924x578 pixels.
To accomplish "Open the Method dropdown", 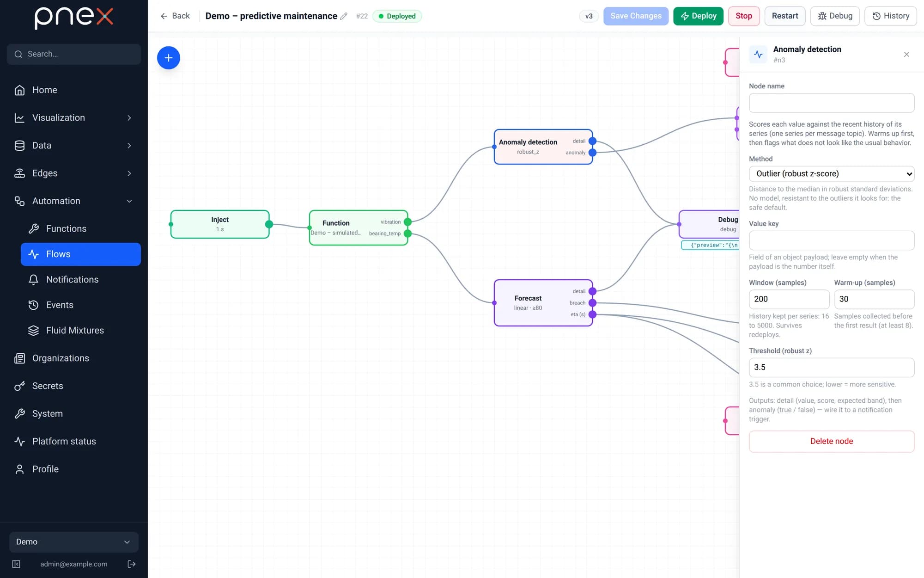I will tap(832, 174).
